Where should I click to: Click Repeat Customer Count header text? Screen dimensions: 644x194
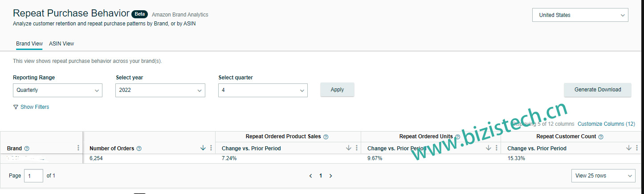point(566,136)
